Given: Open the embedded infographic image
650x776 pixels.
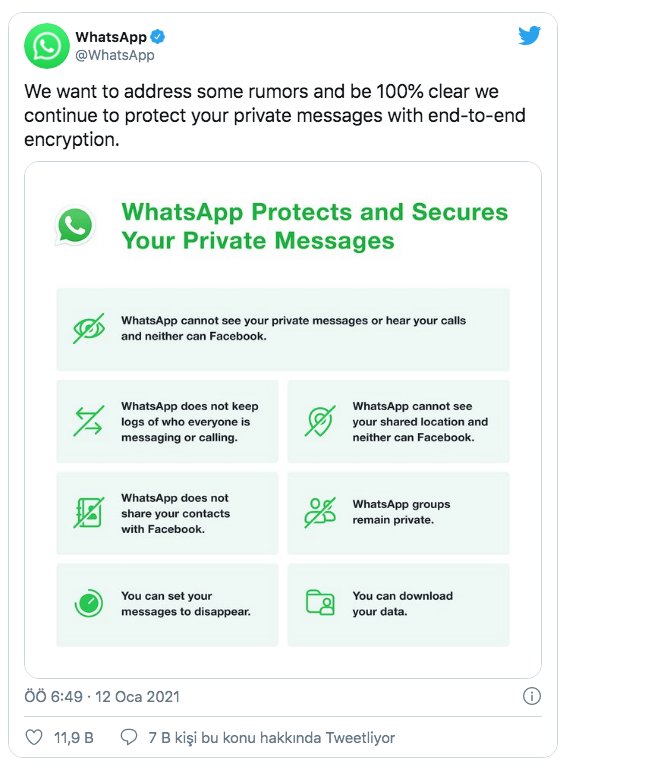Looking at the screenshot, I should coord(283,420).
